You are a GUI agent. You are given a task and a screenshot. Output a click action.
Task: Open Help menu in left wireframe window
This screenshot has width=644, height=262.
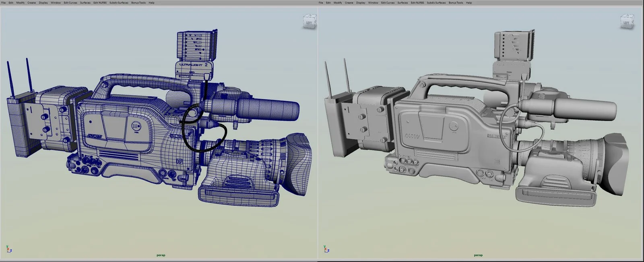point(151,3)
